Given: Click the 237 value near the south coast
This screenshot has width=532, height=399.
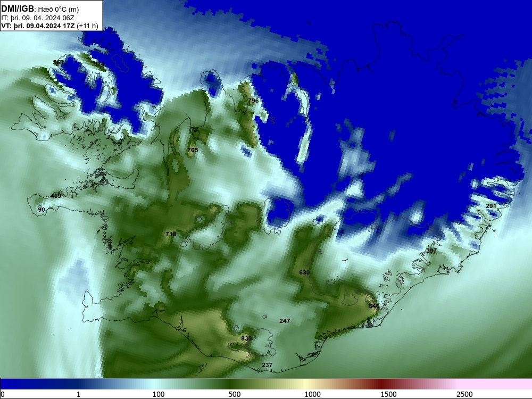Looking at the screenshot, I should click(x=267, y=365).
